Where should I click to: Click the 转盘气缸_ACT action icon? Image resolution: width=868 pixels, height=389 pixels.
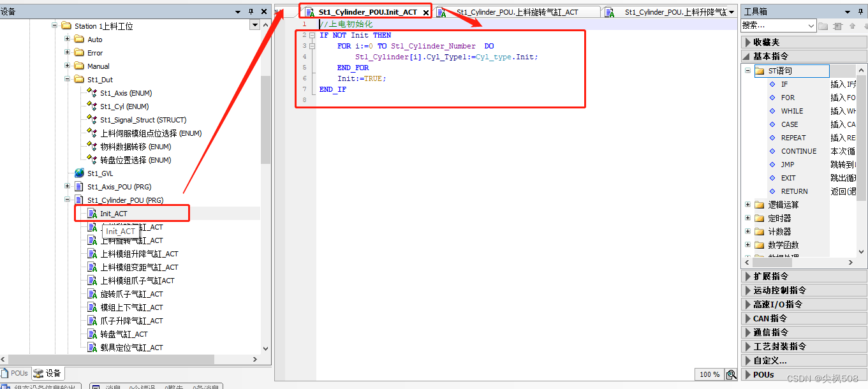[x=92, y=334]
